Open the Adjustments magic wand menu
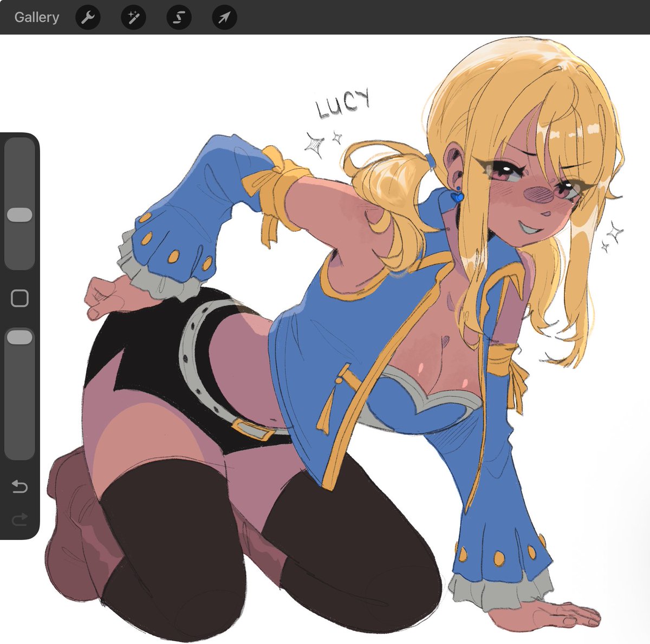This screenshot has width=650, height=644. tap(133, 17)
